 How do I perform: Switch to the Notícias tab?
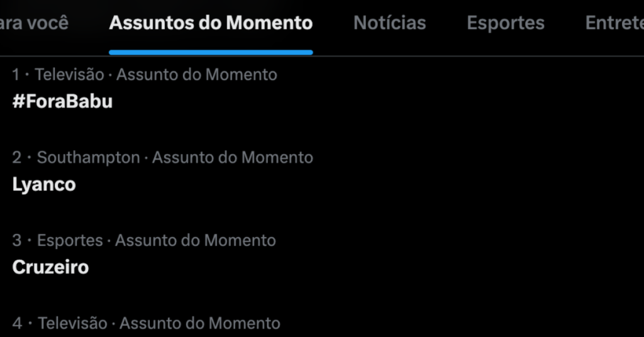point(389,23)
